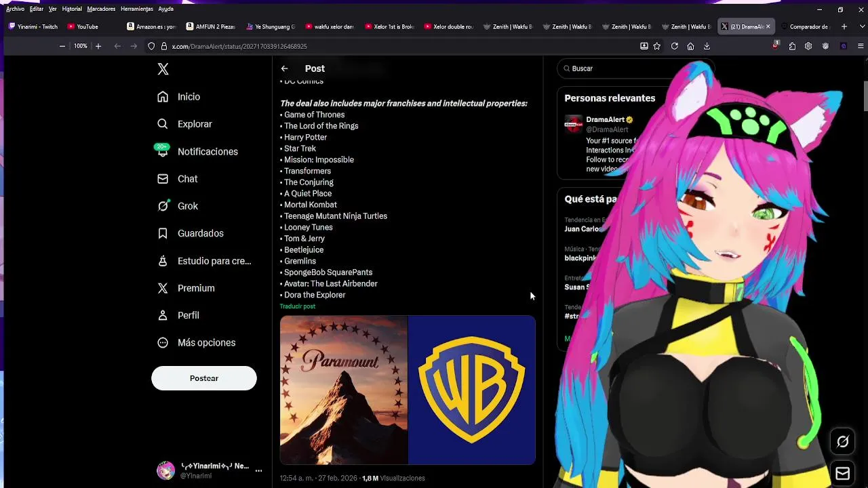The width and height of the screenshot is (868, 488).
Task: Click the X logo in sidebar
Action: pos(163,68)
